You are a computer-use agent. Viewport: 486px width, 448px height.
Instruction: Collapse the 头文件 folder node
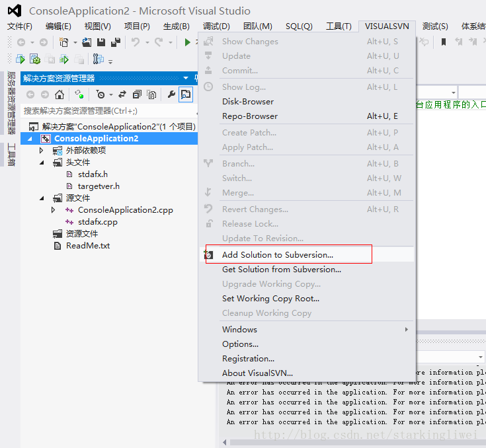42,163
